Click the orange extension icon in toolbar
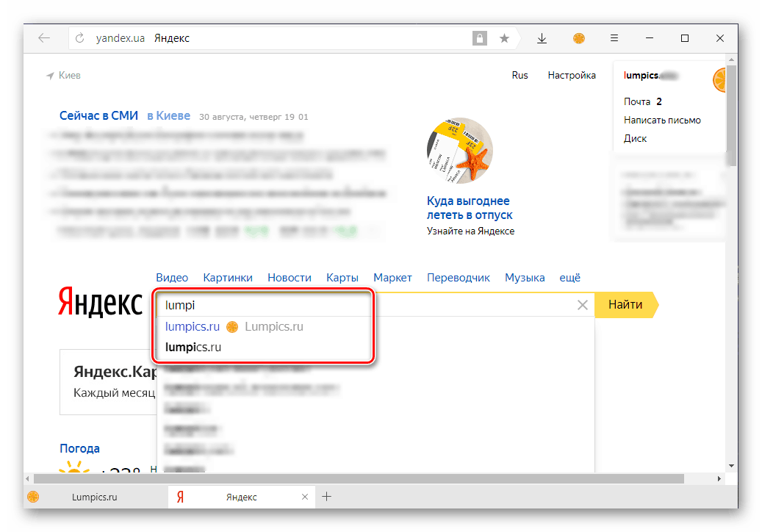 (x=579, y=39)
